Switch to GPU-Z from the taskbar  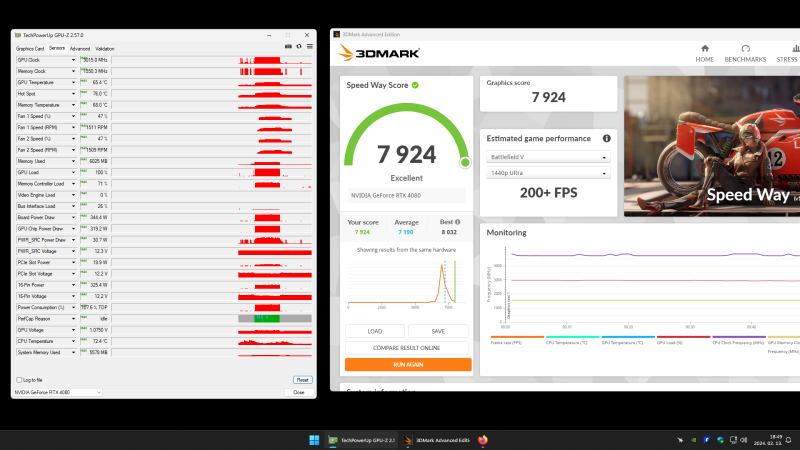[362, 440]
